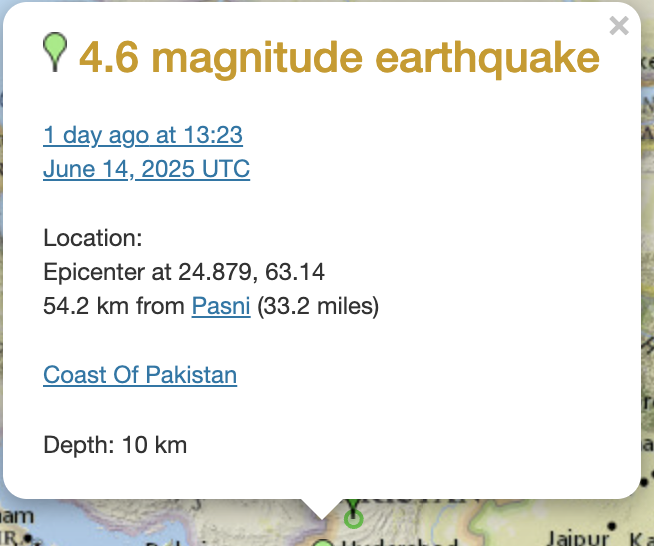Click the Depth: 10 km text
The height and width of the screenshot is (546, 654).
click(115, 445)
